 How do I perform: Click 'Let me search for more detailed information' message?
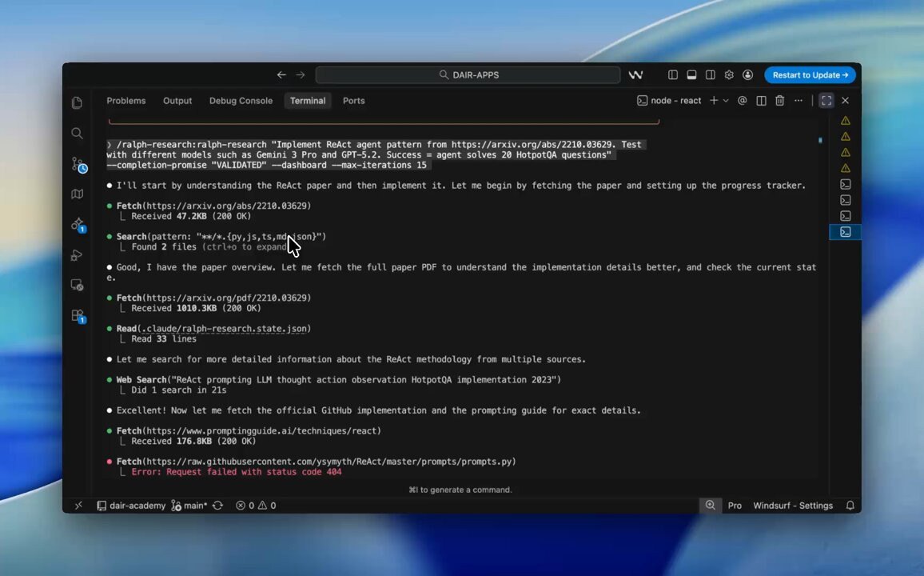pyautogui.click(x=351, y=360)
